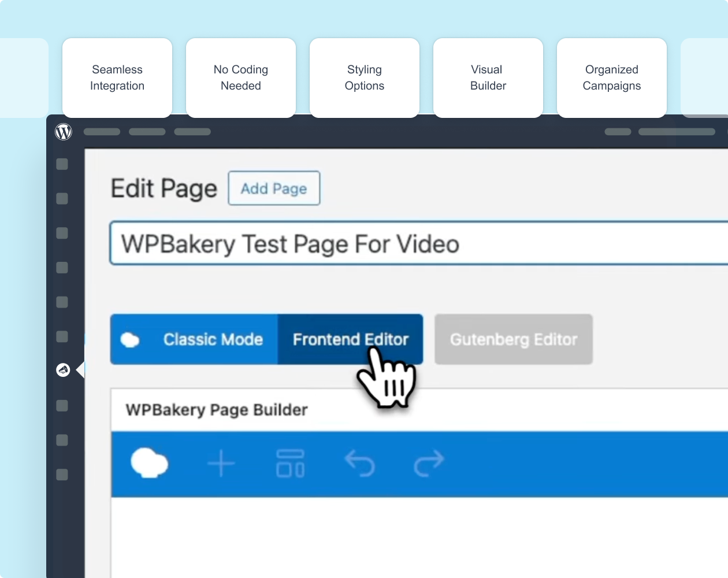The height and width of the screenshot is (578, 728).
Task: Click the cloud icon on the Classic Mode button
Action: click(x=130, y=339)
